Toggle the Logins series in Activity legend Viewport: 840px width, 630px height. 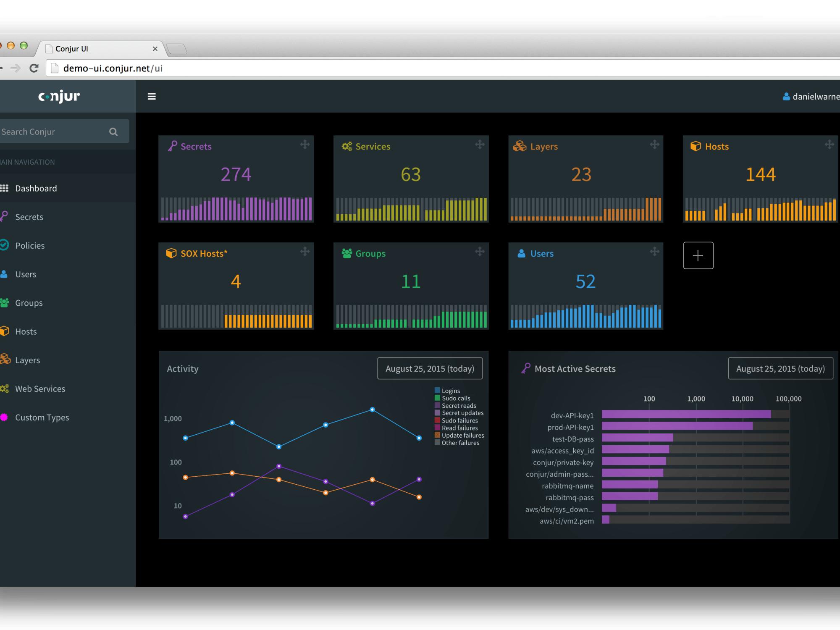coord(450,391)
